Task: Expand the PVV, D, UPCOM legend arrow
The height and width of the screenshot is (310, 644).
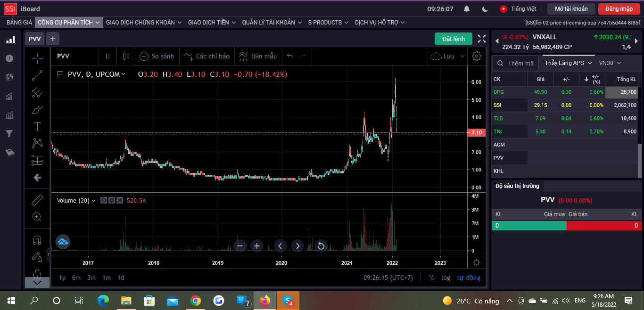Action: (x=124, y=74)
